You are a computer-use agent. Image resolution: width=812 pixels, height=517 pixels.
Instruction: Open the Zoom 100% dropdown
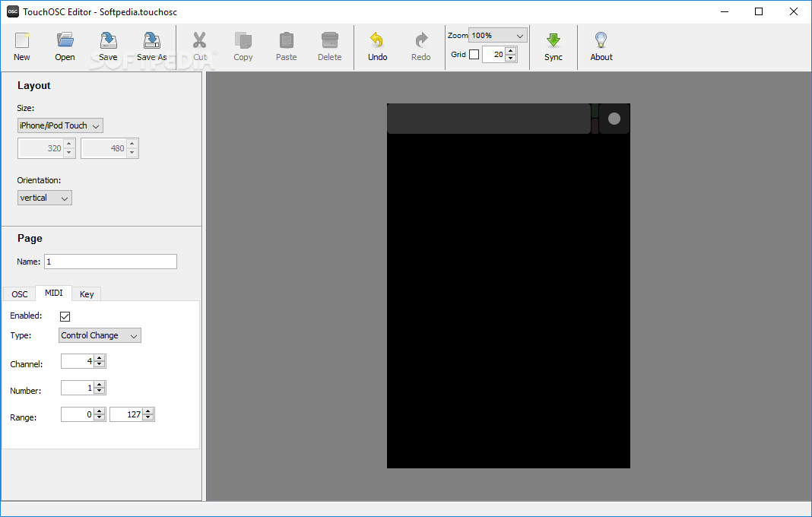tap(498, 36)
